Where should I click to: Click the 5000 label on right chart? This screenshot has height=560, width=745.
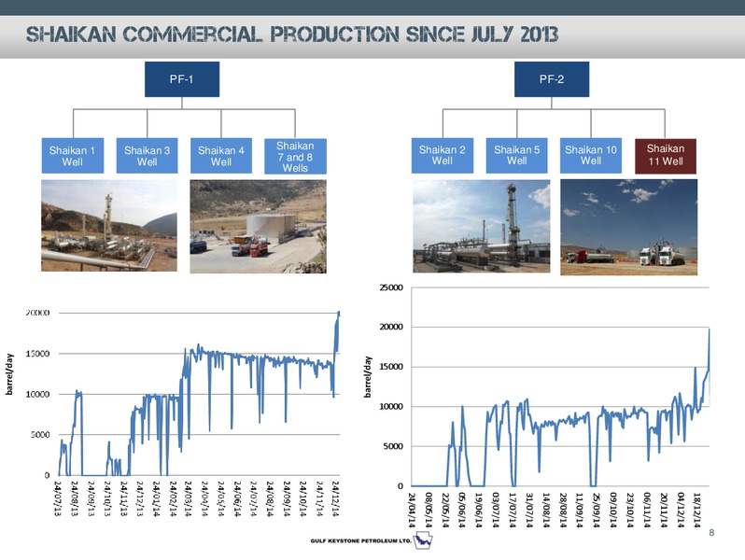(393, 446)
